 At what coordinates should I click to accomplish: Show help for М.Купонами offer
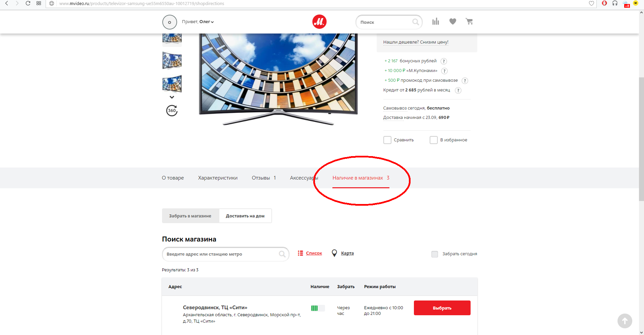coord(444,71)
